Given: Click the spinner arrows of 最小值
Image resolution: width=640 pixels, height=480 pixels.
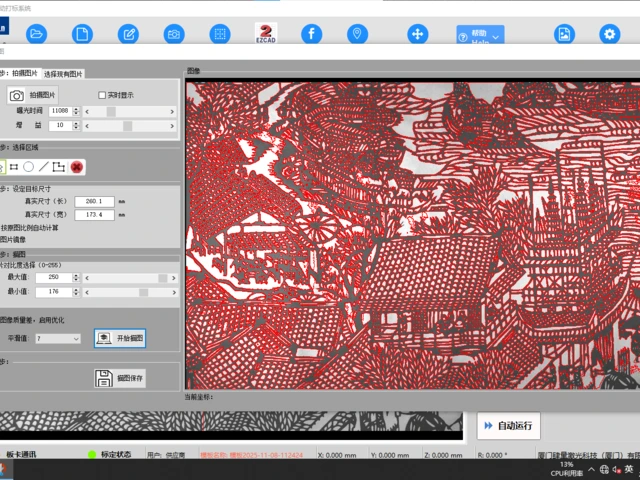Looking at the screenshot, I should (76, 292).
